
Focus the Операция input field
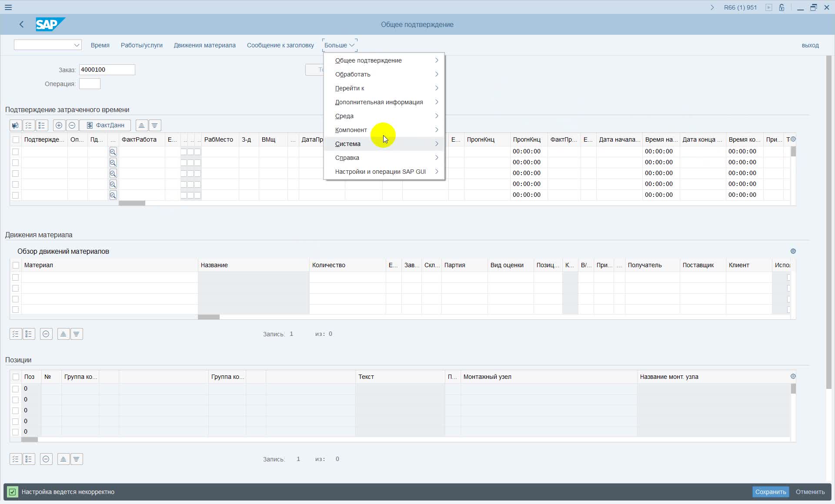[90, 84]
